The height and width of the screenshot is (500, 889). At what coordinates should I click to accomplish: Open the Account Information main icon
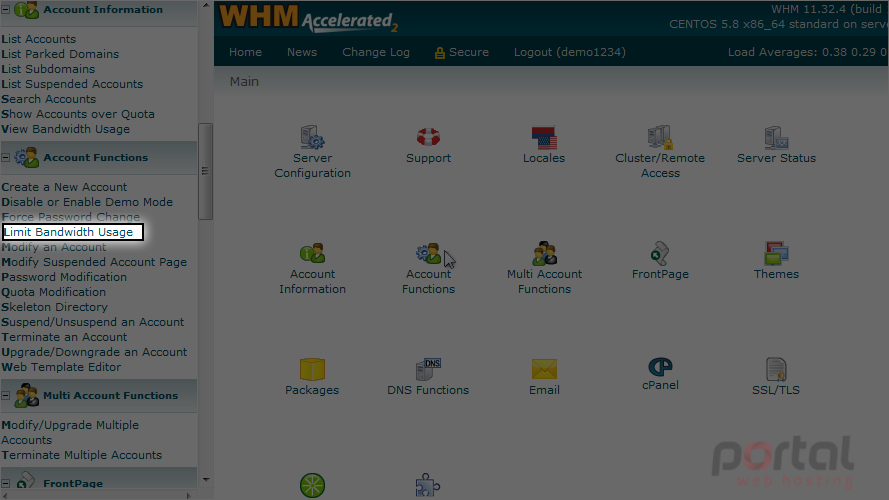click(312, 253)
